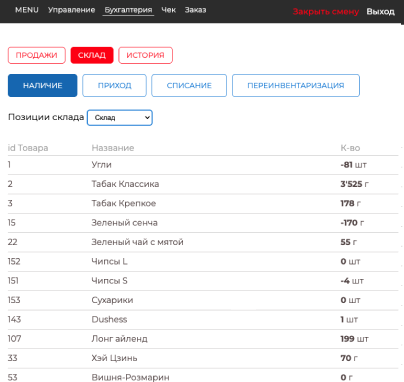Select Табак Классика item
404x382 pixels.
pos(125,184)
